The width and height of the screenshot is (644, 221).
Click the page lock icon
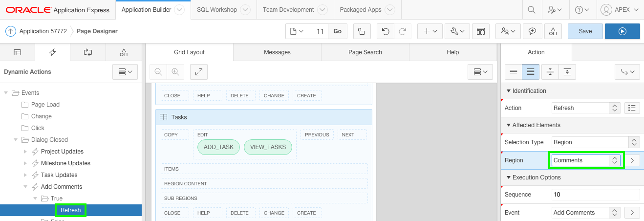[x=361, y=31]
